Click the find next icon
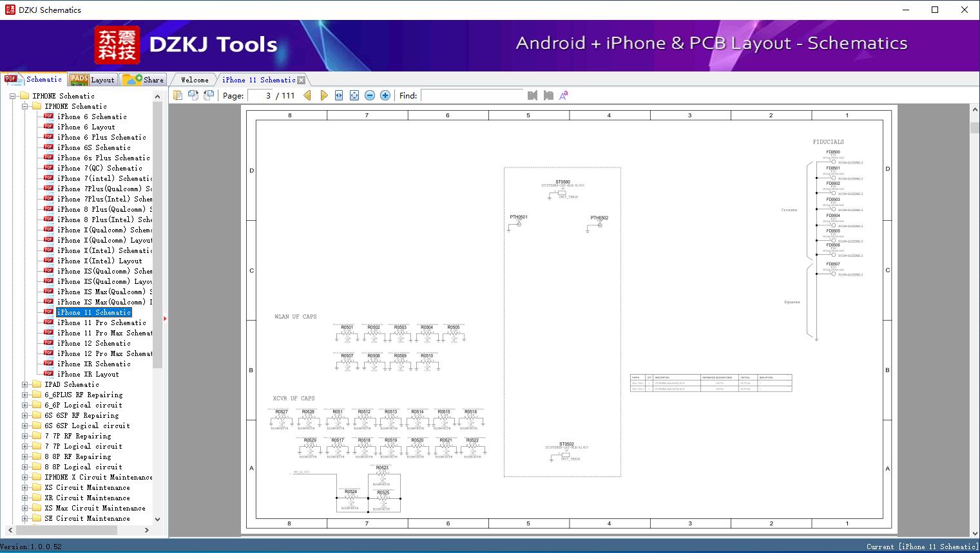Screen dimensions: 980x553 (548, 95)
